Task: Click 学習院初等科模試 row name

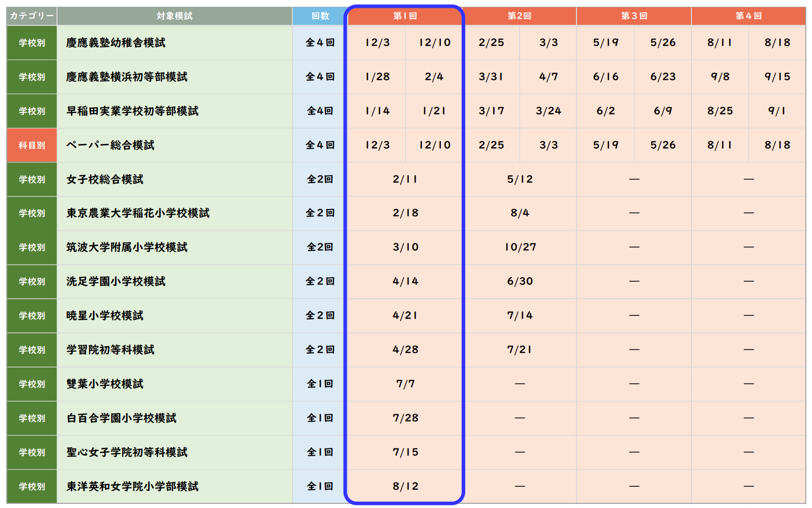Action: click(x=110, y=350)
